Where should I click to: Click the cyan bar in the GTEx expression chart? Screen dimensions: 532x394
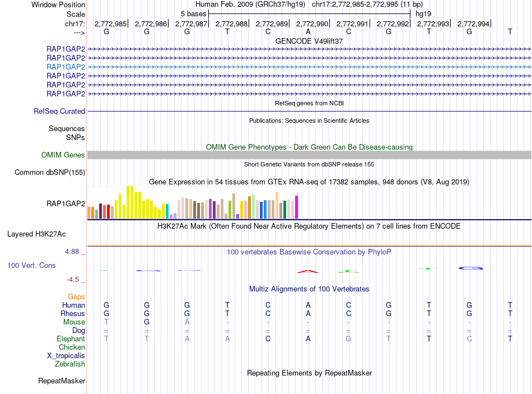(x=167, y=211)
